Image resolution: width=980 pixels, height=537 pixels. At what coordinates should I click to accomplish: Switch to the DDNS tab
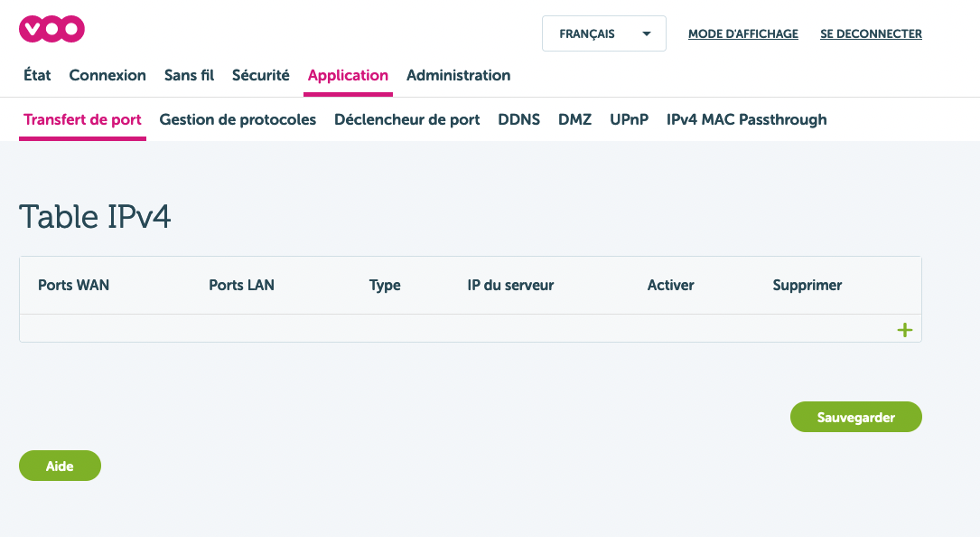click(x=518, y=119)
